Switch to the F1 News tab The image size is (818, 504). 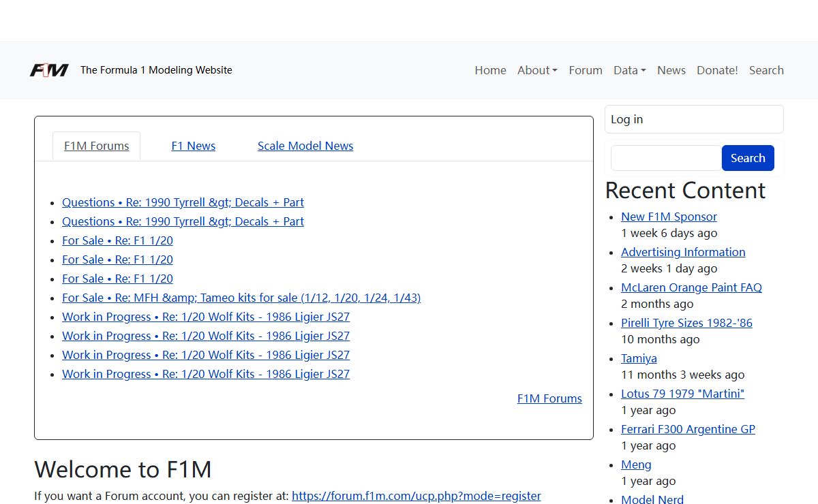(193, 146)
